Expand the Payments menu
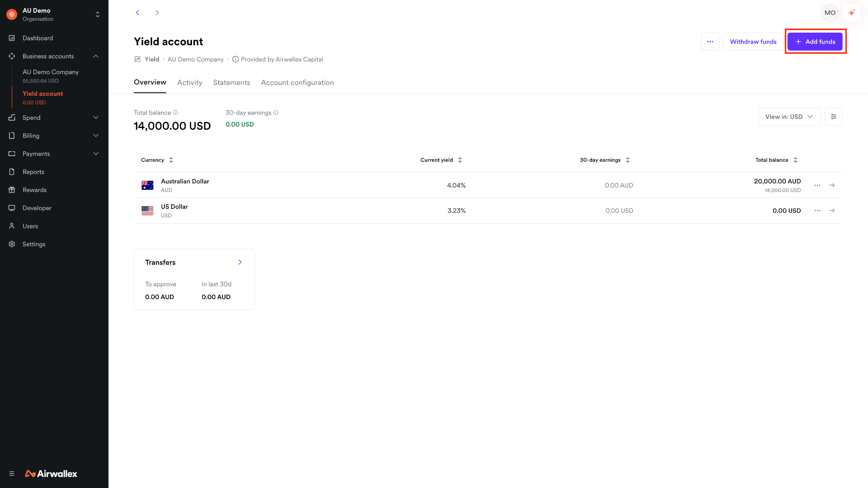The width and height of the screenshot is (868, 488). click(x=96, y=153)
